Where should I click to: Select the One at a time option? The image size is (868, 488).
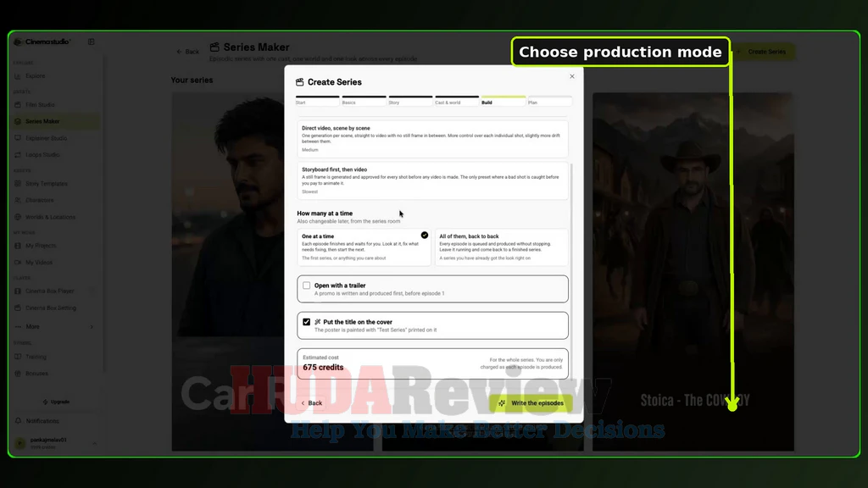[x=364, y=247]
